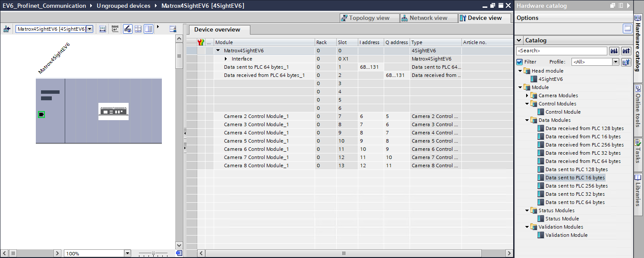Expand the Camera Modules folder
This screenshot has height=258, width=644.
pos(527,96)
